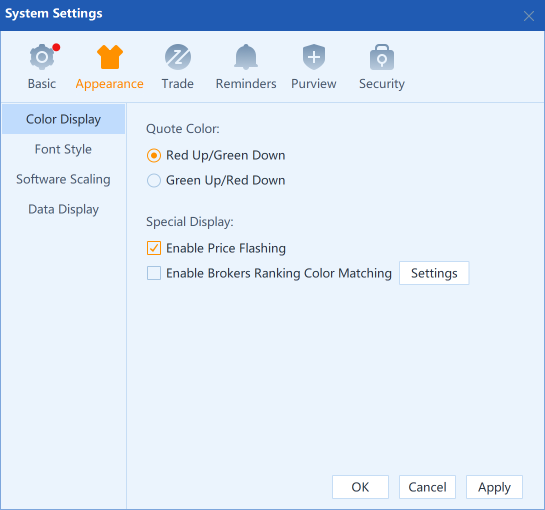Open the Purview shield icon
Viewport: 545px width, 510px height.
pos(314,57)
